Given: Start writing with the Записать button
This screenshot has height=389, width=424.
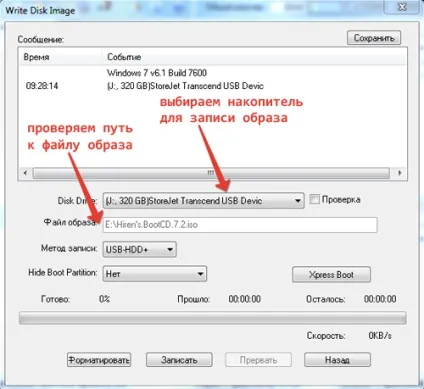Looking at the screenshot, I should pos(179,360).
